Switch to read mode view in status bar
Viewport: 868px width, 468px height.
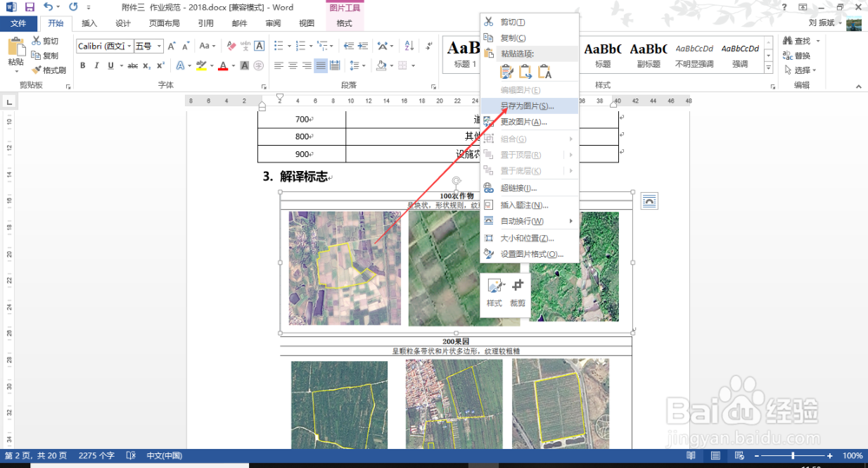click(691, 456)
